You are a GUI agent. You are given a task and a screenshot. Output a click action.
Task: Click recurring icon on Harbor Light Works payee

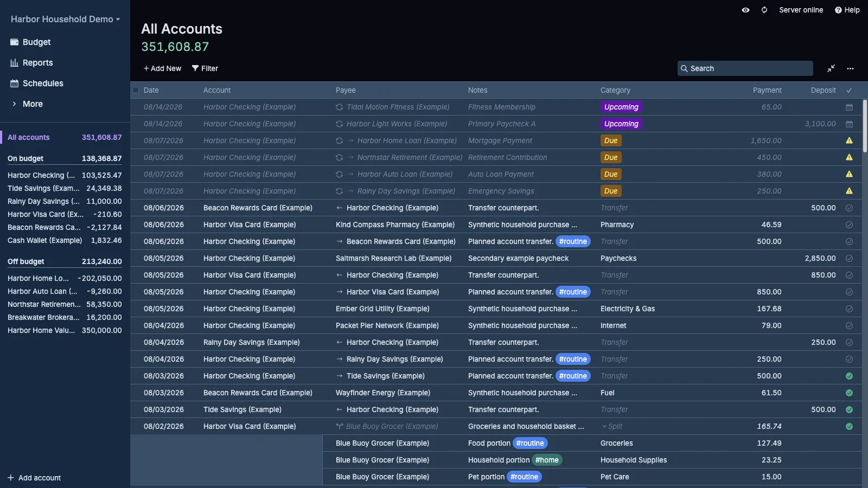click(339, 124)
